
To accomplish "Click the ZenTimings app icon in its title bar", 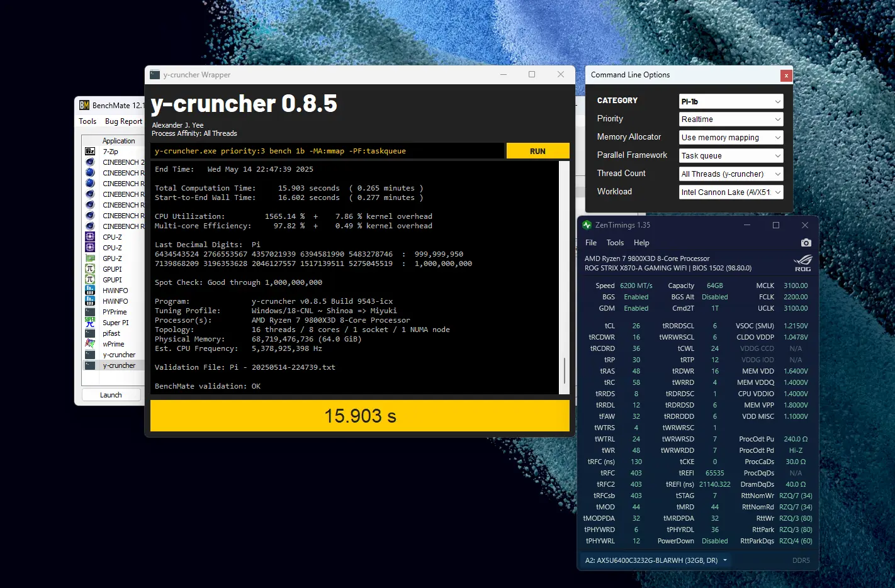I will pos(587,225).
